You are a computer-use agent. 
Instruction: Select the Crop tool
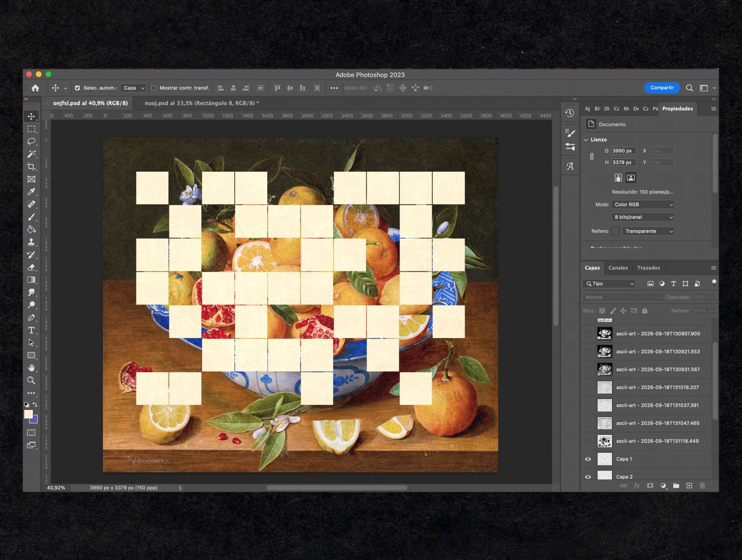click(31, 167)
